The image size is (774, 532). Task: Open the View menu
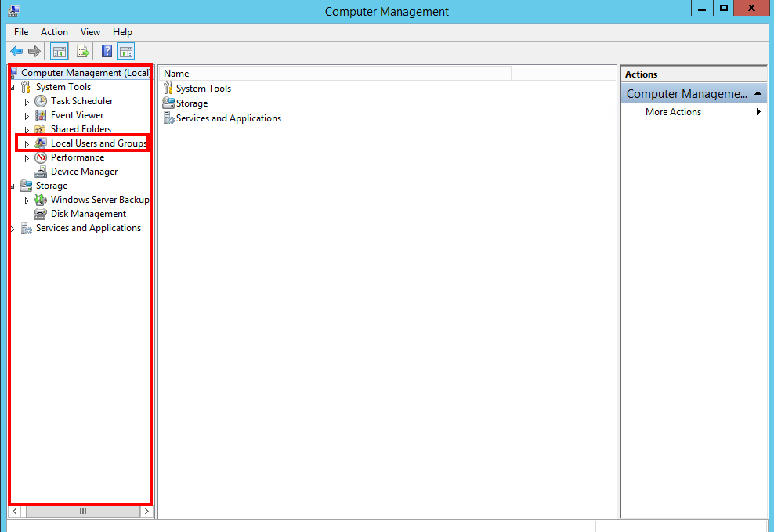(90, 32)
